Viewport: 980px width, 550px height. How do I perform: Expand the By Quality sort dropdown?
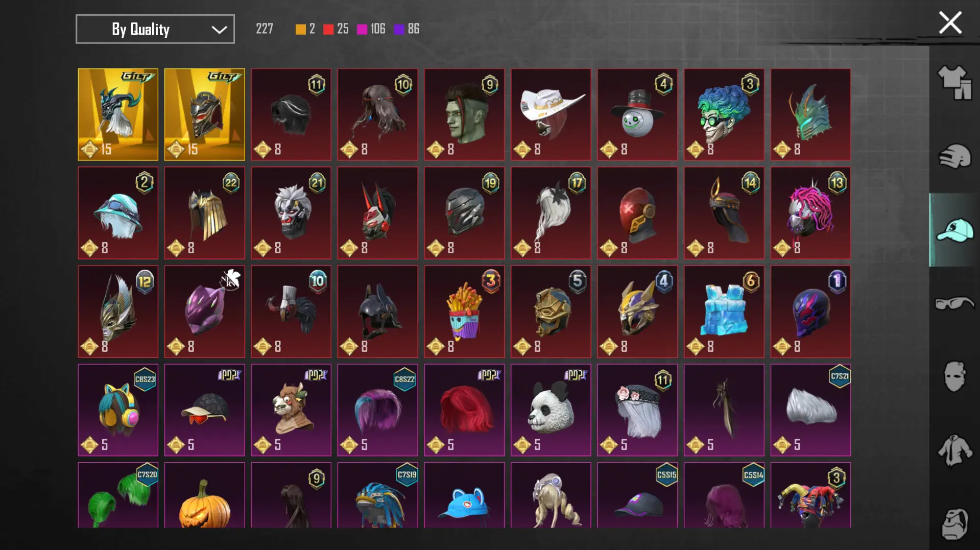tap(155, 29)
